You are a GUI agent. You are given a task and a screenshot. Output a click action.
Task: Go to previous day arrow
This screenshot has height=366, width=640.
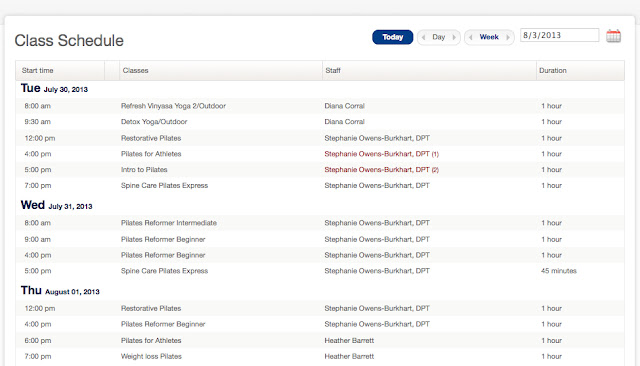424,37
